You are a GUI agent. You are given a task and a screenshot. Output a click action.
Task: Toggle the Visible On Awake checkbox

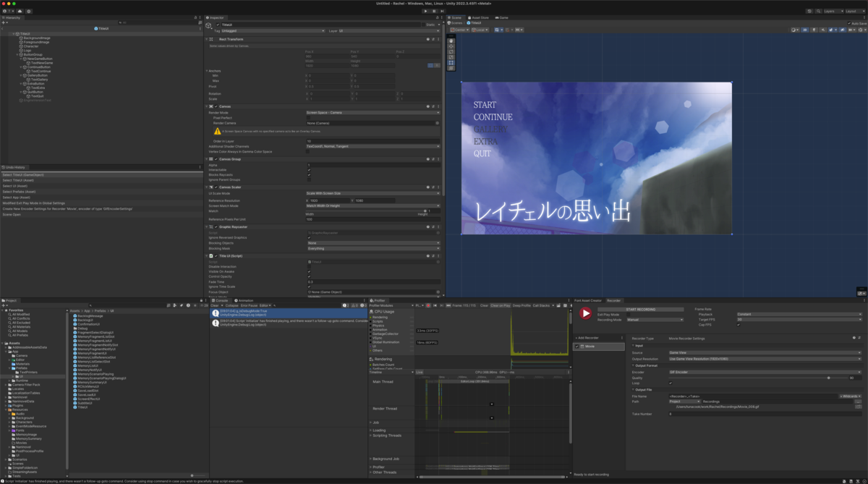309,271
